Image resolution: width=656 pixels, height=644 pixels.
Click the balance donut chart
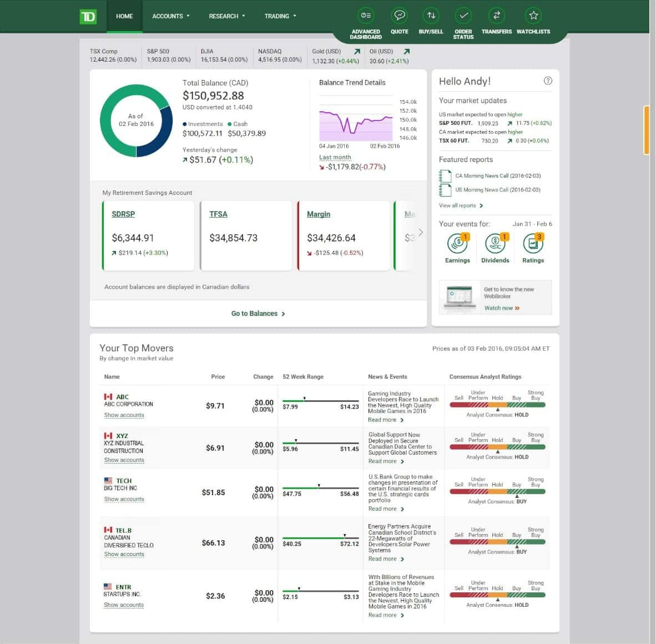tap(136, 120)
